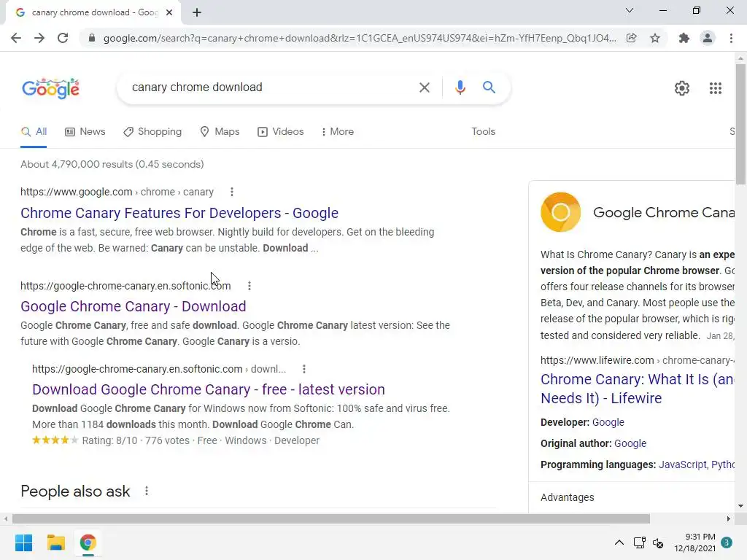Open options for People also ask
The image size is (747, 560).
(147, 491)
